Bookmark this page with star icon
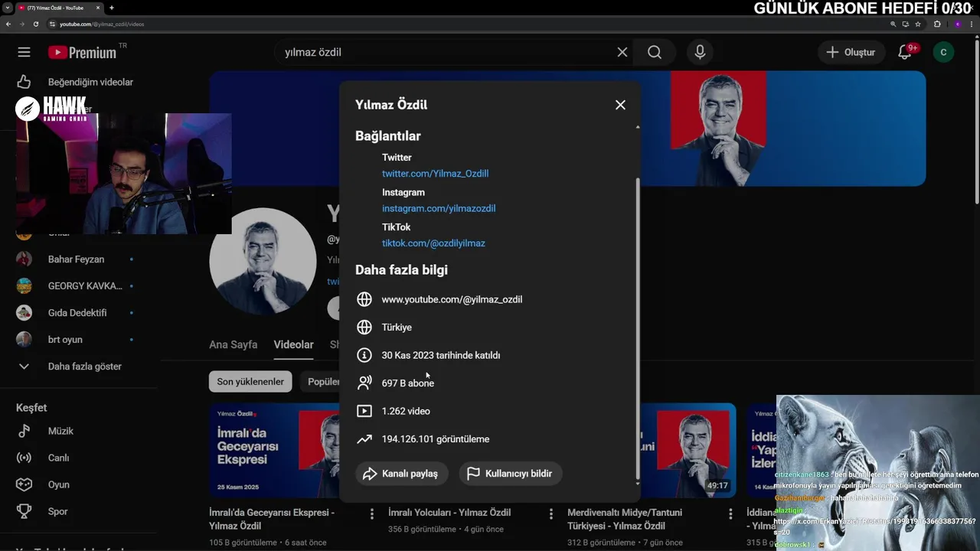This screenshot has height=551, width=980. [x=918, y=24]
